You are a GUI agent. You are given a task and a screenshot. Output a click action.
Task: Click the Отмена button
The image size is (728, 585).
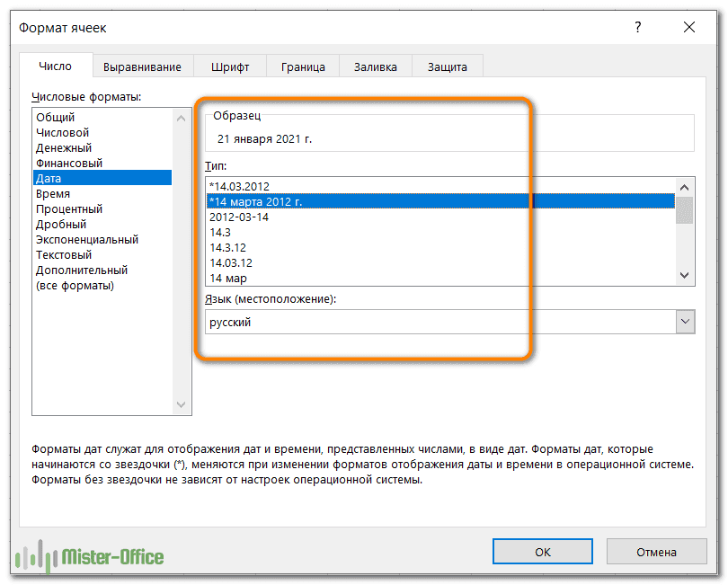[656, 552]
